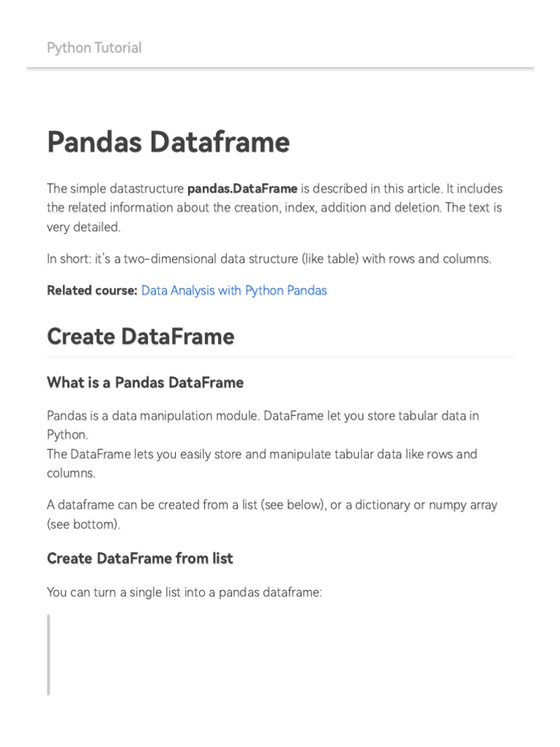Click the line You can turn a single list
The width and height of the screenshot is (560, 747).
pyautogui.click(x=184, y=592)
